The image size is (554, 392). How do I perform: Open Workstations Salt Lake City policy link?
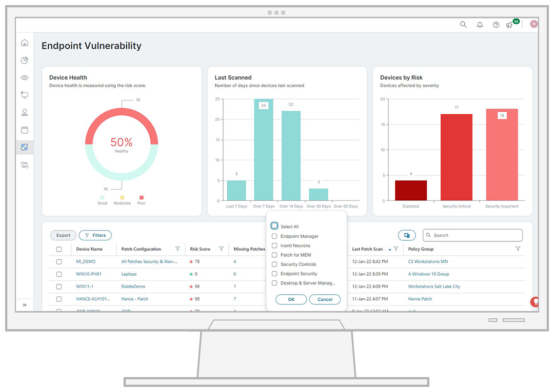434,286
